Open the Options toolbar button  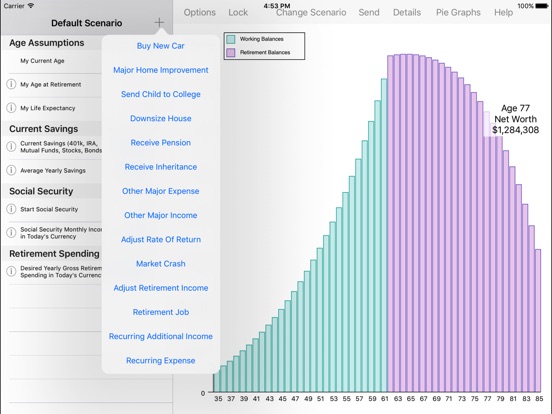pyautogui.click(x=200, y=13)
